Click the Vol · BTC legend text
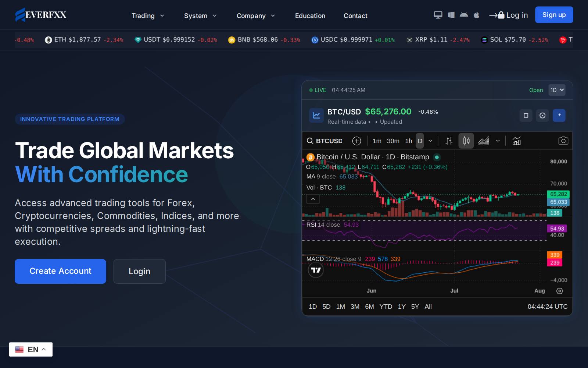Image resolution: width=588 pixels, height=368 pixels. coord(319,188)
